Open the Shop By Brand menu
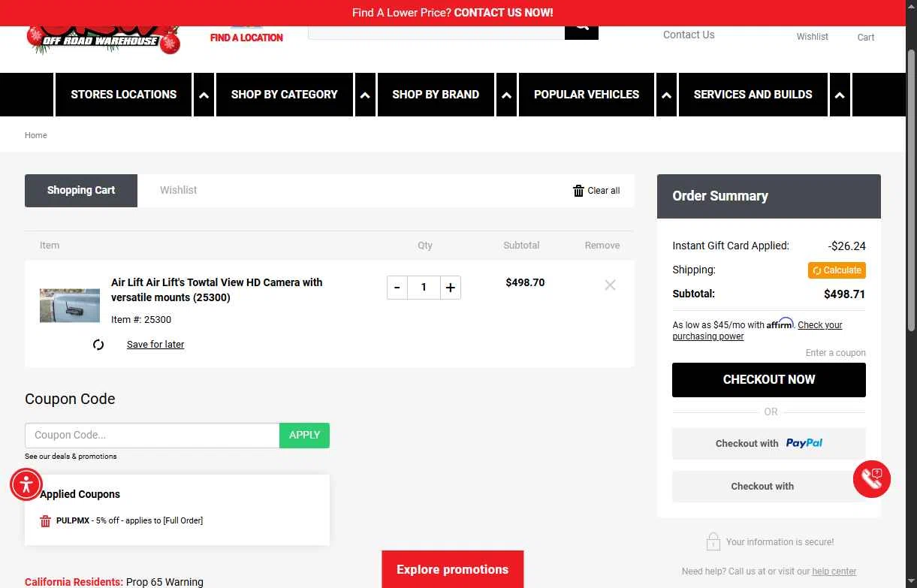Screen dimensions: 917x588 pos(436,95)
